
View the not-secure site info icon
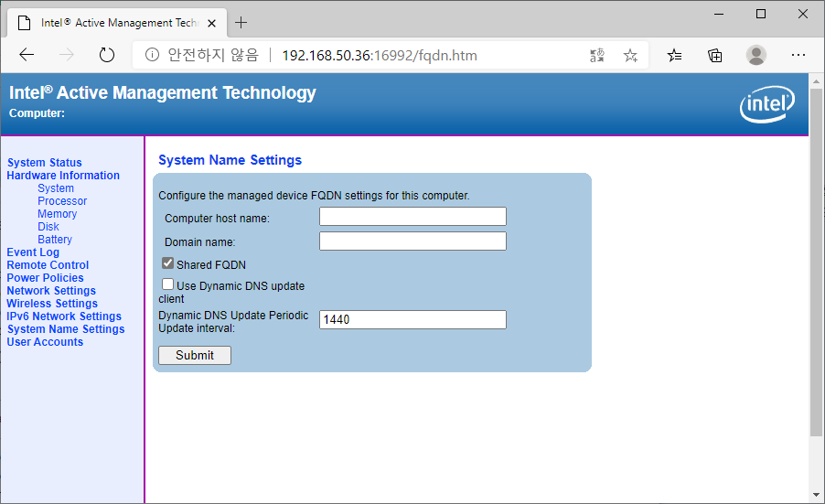tap(152, 55)
